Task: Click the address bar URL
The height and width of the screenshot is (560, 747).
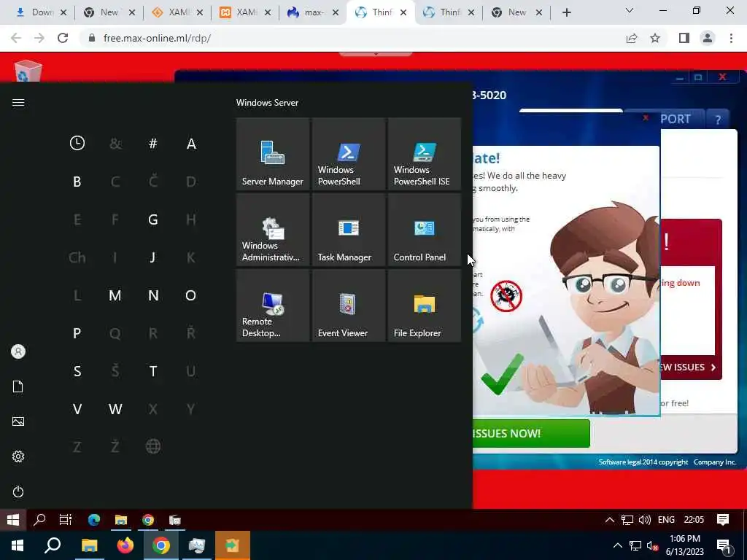Action: tap(157, 38)
